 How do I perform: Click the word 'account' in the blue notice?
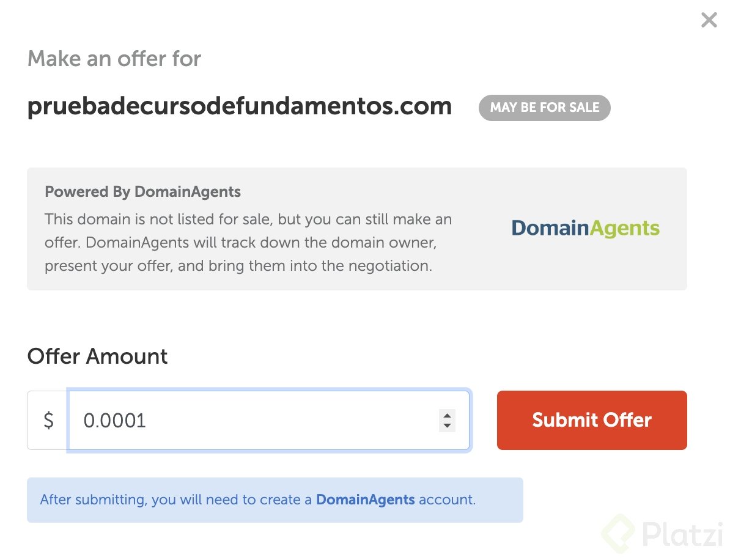[x=446, y=499]
